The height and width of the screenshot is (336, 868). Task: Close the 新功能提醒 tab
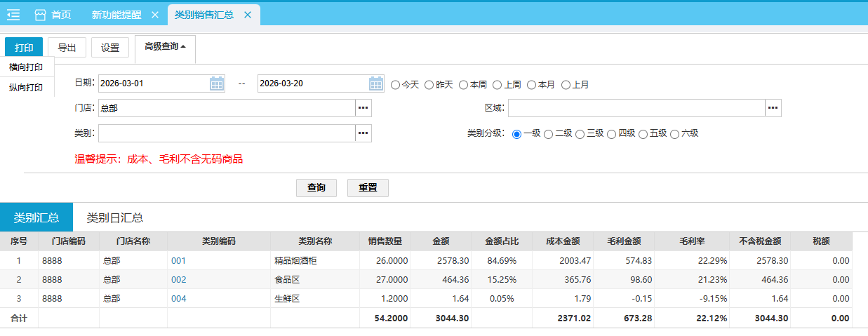154,15
